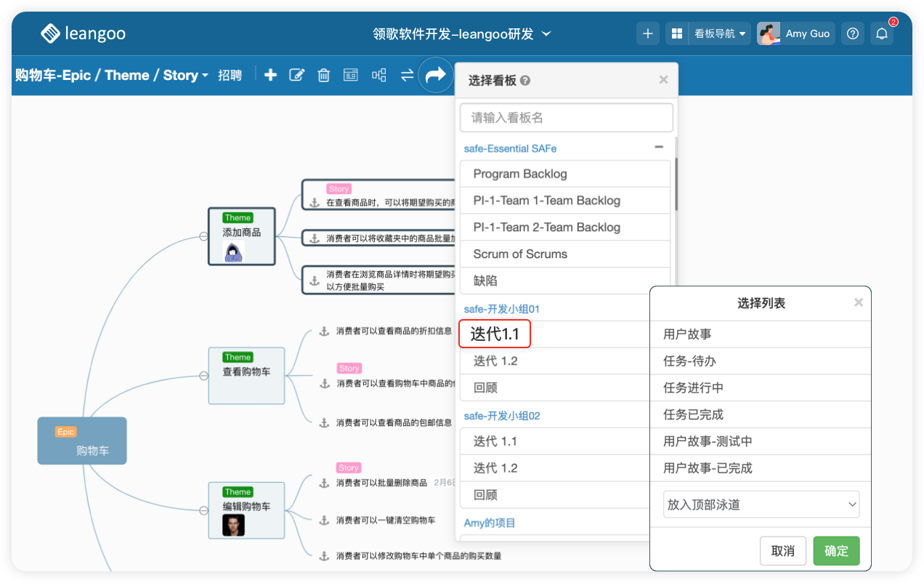Open the 放入顶部泳道 dropdown
924x583 pixels.
pyautogui.click(x=761, y=504)
